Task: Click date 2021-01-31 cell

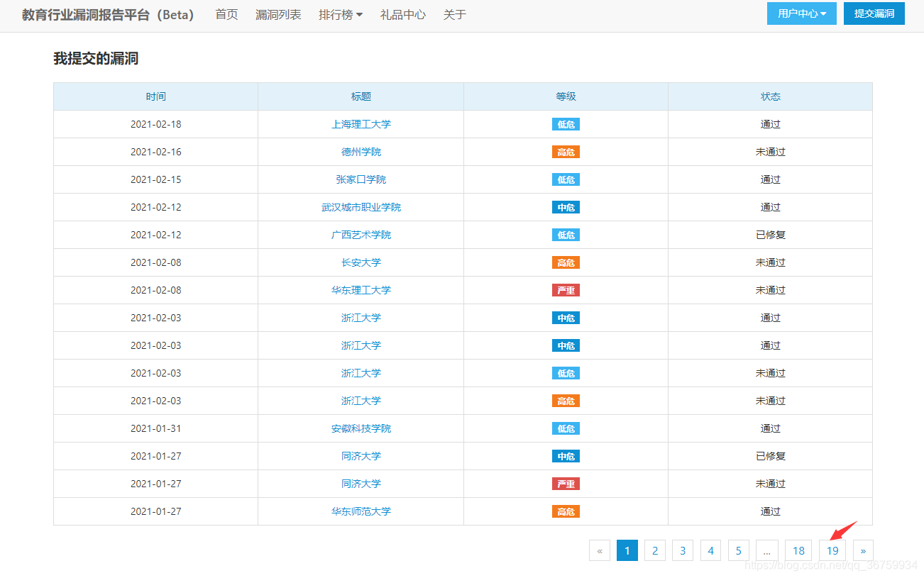Action: click(x=156, y=428)
